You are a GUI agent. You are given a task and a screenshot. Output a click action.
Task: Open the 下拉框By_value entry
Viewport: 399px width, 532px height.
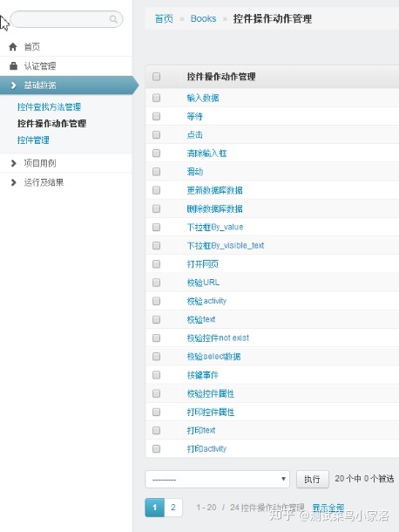(x=215, y=227)
